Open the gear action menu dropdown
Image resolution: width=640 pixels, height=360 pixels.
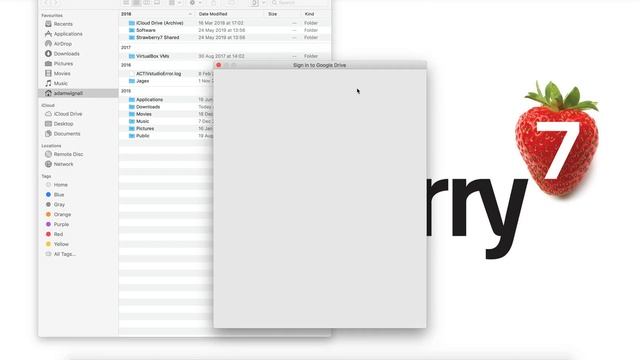point(195,2)
